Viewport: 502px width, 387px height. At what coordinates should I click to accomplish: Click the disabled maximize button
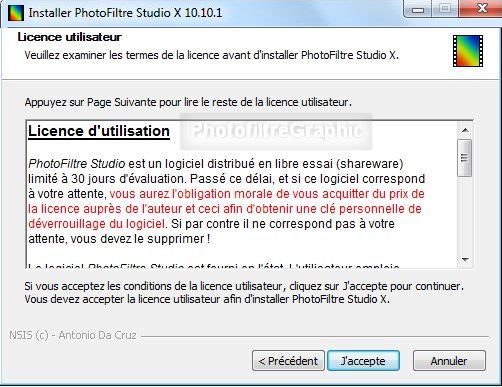pos(445,9)
